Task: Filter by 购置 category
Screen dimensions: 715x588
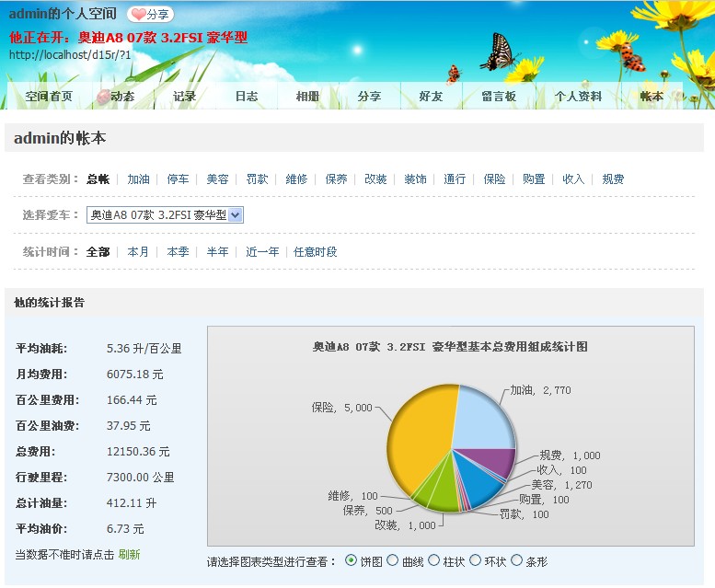Action: [x=534, y=179]
